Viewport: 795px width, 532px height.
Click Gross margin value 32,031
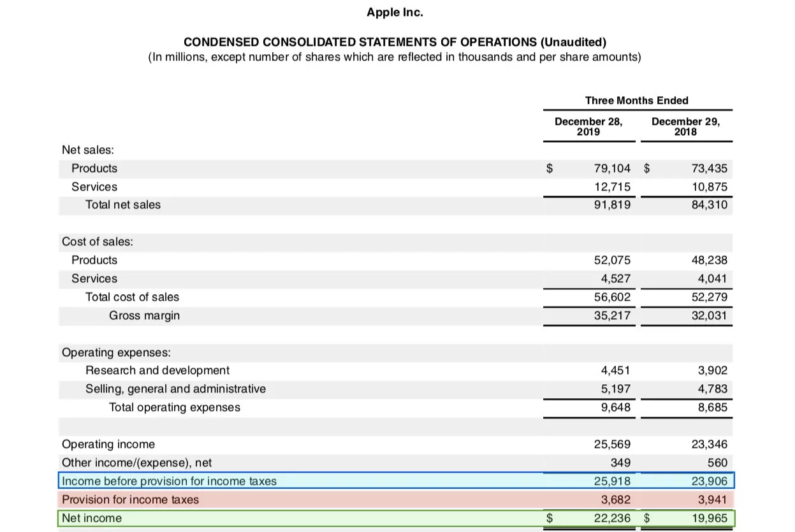709,315
